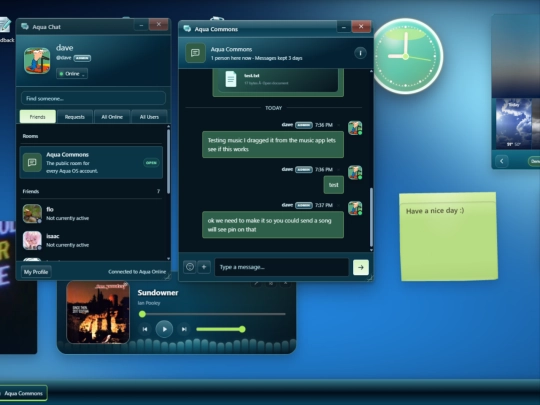This screenshot has height=405, width=540.
Task: Click the Type a message input field
Action: point(282,267)
